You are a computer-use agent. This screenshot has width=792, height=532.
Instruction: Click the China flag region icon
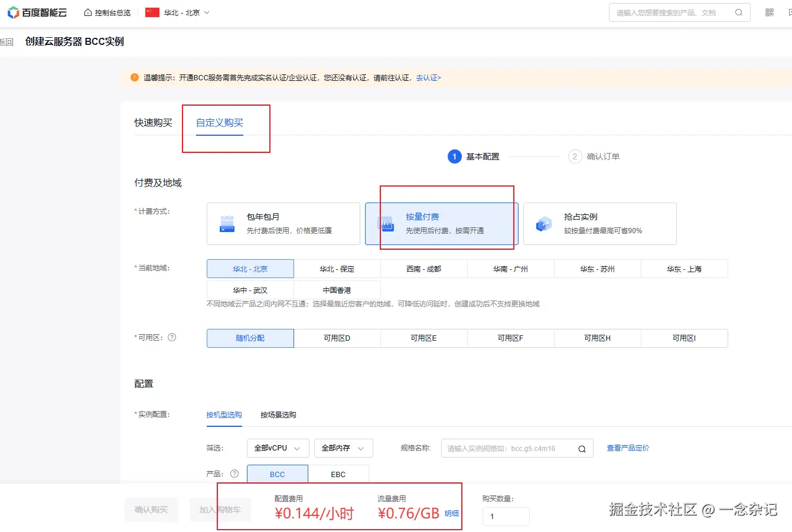pyautogui.click(x=152, y=12)
